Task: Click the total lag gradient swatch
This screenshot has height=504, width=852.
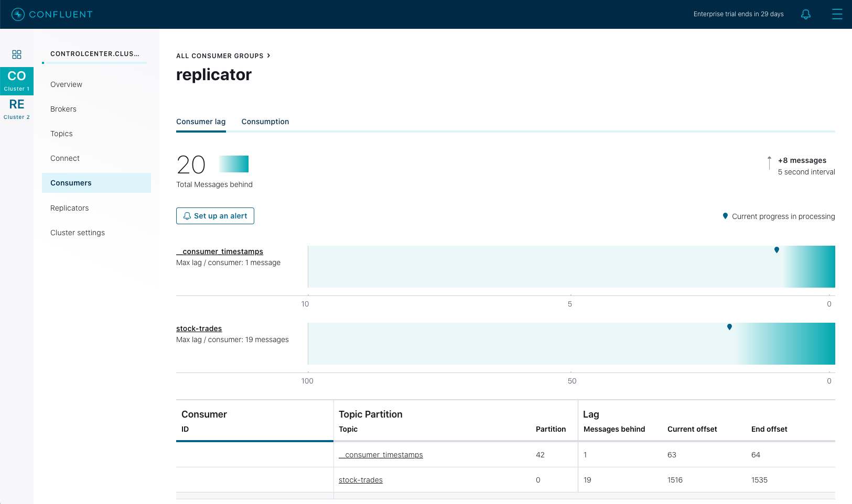Action: [234, 164]
